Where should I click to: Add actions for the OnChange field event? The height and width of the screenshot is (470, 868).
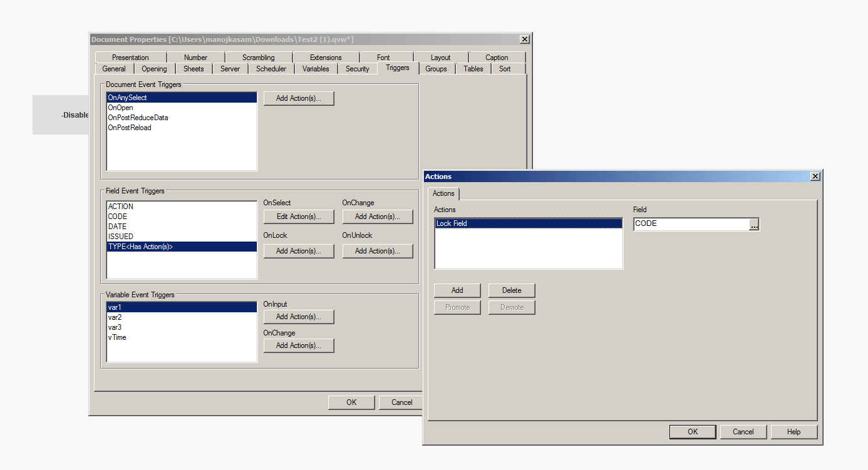378,217
